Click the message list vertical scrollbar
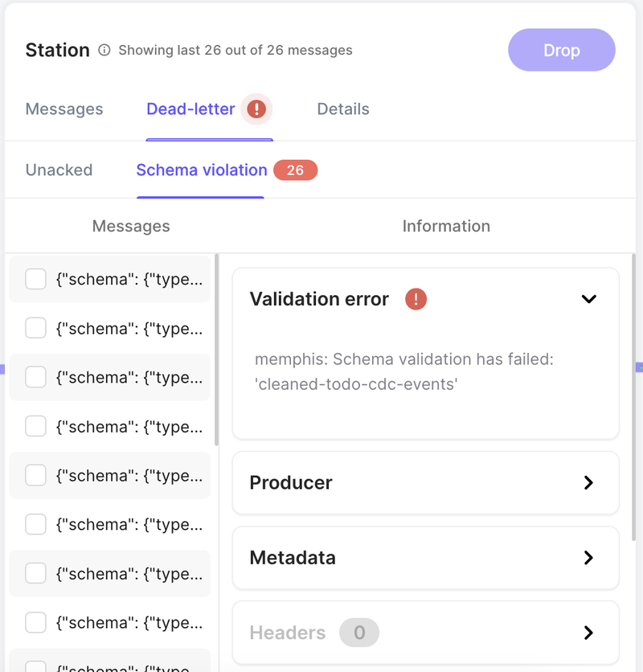Screen dimensions: 643x672 [216, 350]
